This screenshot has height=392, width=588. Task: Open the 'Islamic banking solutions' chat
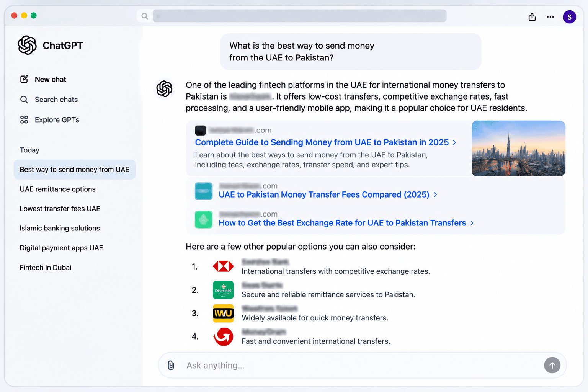[x=60, y=228]
